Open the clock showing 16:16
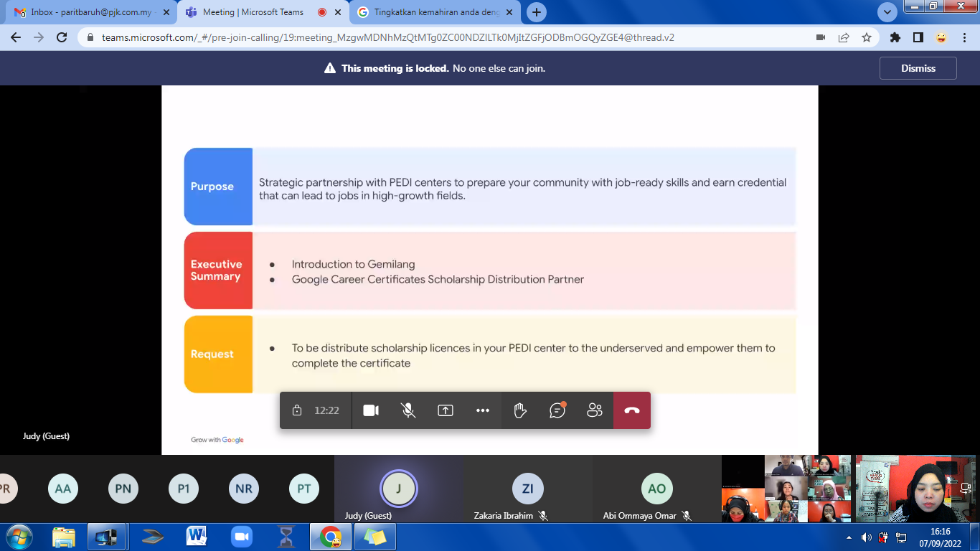The image size is (980, 551). (x=940, y=537)
